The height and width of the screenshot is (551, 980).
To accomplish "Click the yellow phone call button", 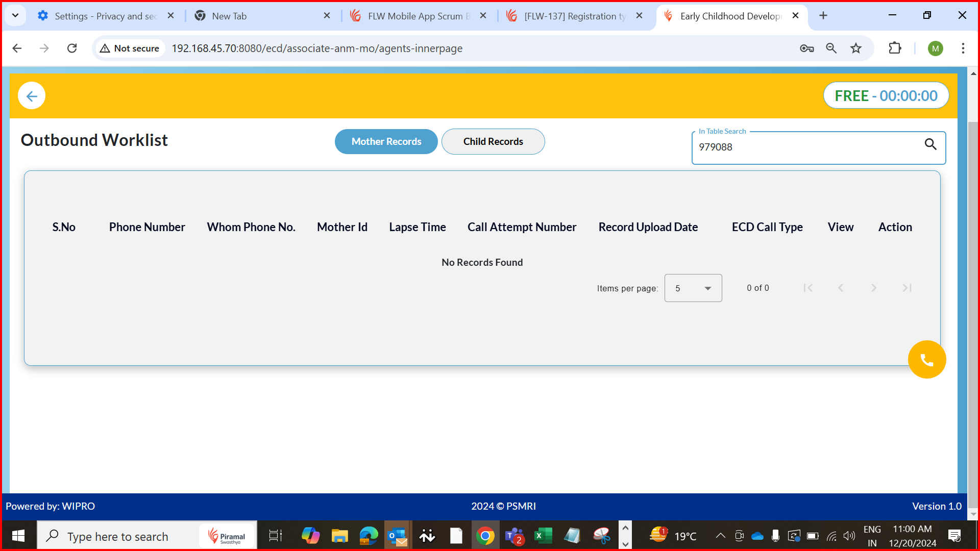I will pyautogui.click(x=926, y=360).
